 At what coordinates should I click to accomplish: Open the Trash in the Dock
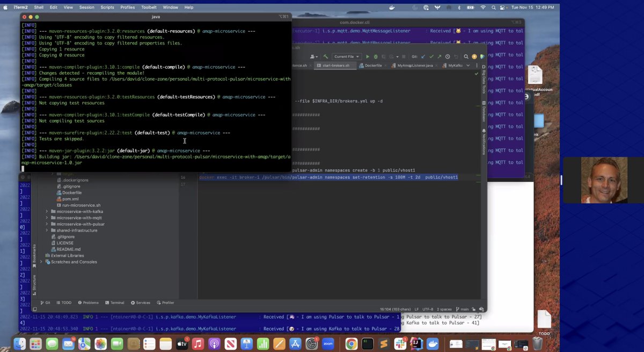(x=538, y=343)
